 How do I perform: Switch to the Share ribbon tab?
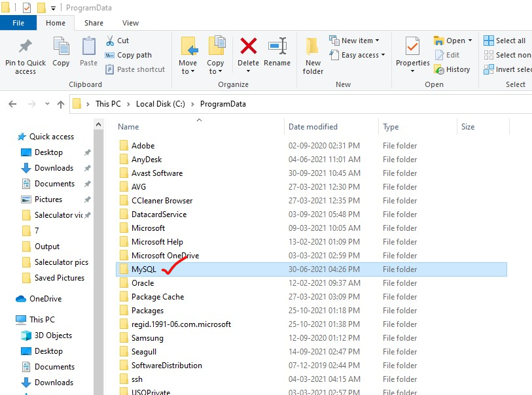click(94, 23)
